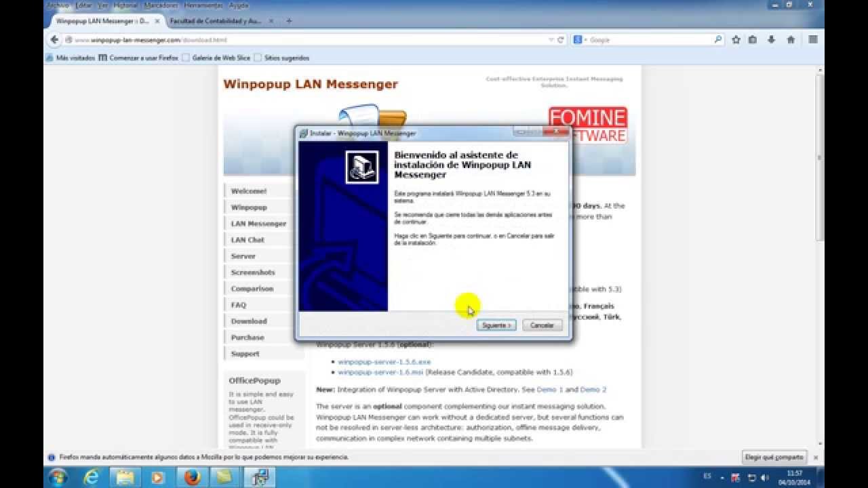Image resolution: width=868 pixels, height=488 pixels.
Task: Open the FAQ sidebar link
Action: [x=239, y=305]
